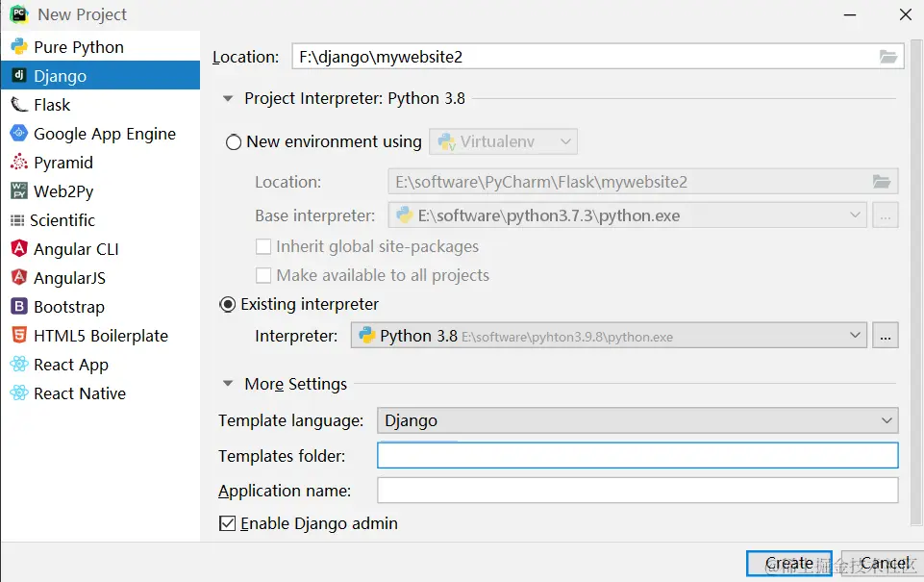Click the Django dj icon in the sidebar

[x=19, y=75]
